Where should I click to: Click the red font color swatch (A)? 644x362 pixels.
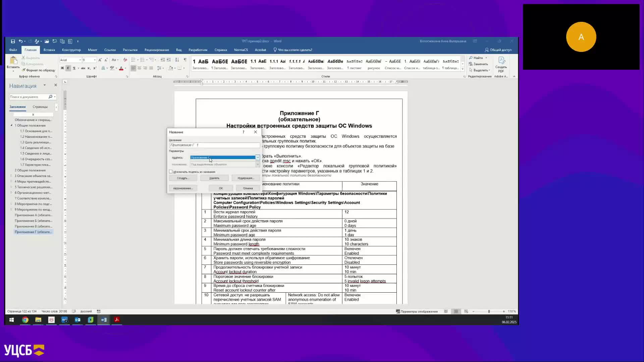pyautogui.click(x=121, y=68)
